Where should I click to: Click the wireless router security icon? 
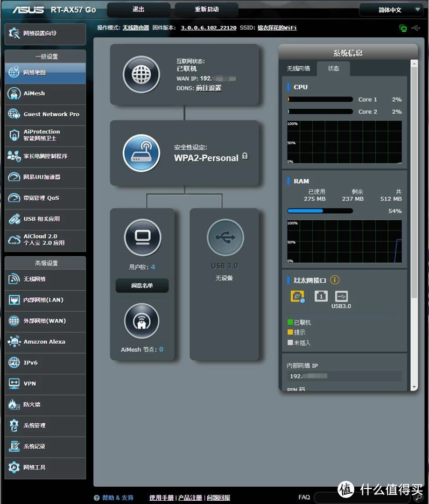click(x=142, y=153)
